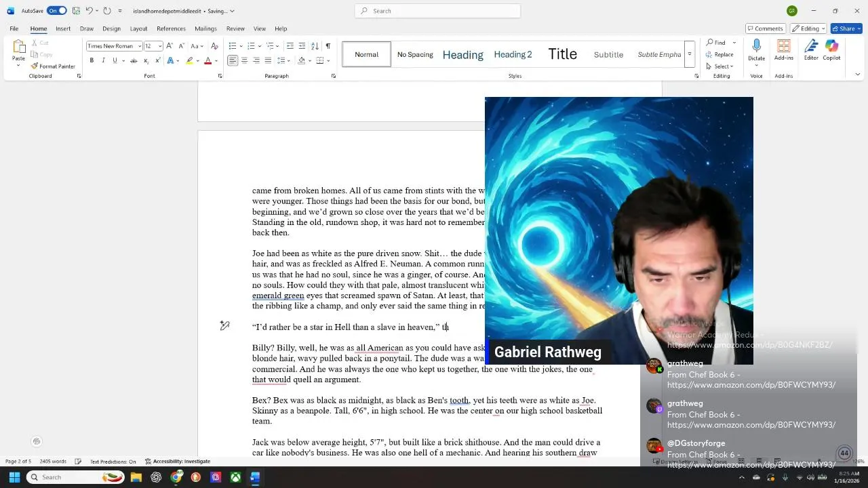
Task: Apply the yellow text highlight color
Action: [x=190, y=60]
